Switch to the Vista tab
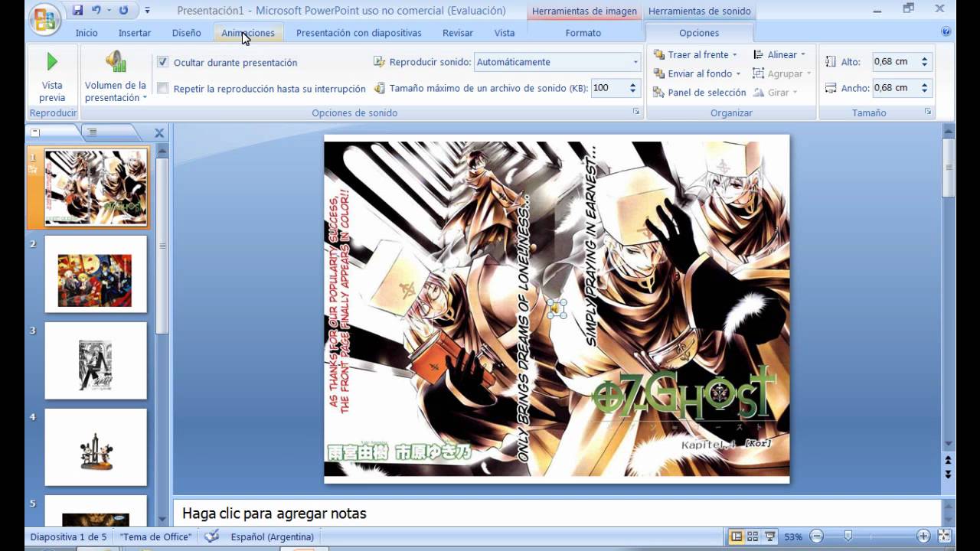Image resolution: width=980 pixels, height=551 pixels. point(505,33)
